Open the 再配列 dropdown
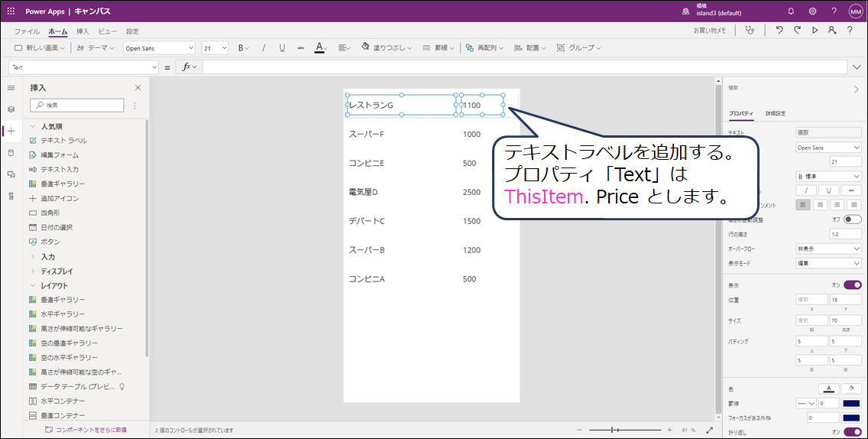This screenshot has height=439, width=868. [x=484, y=48]
